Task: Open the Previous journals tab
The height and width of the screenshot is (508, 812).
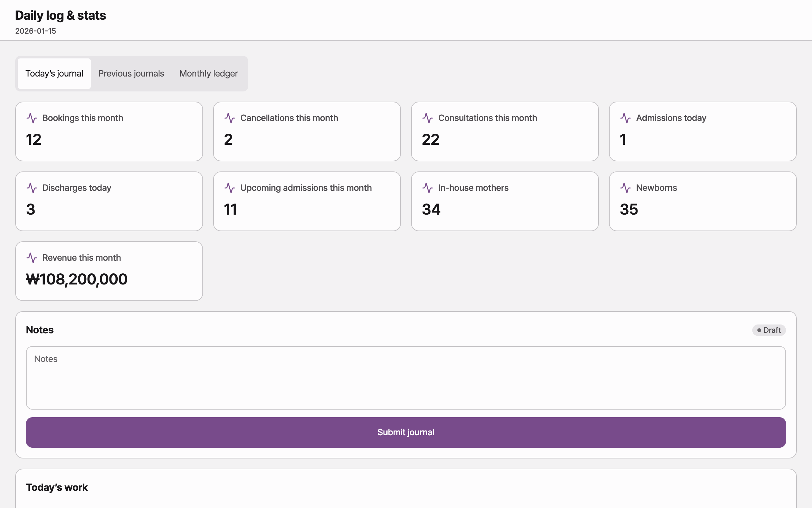Action: click(131, 74)
